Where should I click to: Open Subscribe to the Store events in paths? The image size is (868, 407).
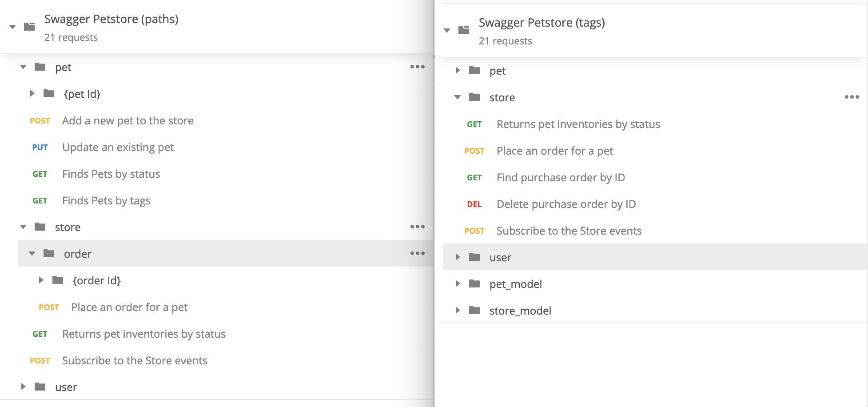(135, 361)
